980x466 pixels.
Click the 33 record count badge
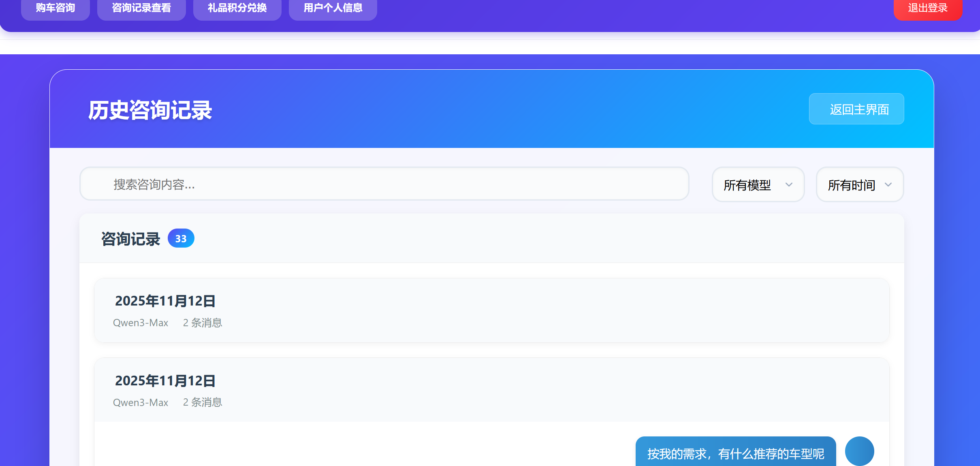click(181, 238)
